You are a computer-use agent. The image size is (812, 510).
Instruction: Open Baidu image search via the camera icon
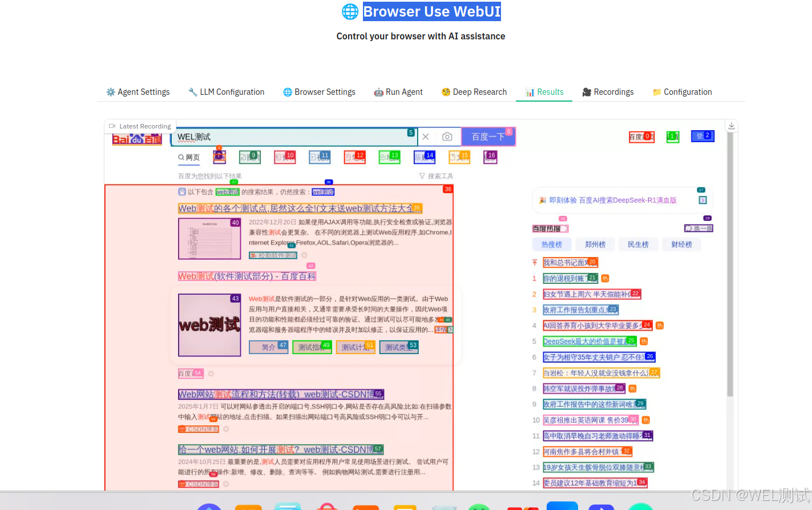[447, 137]
